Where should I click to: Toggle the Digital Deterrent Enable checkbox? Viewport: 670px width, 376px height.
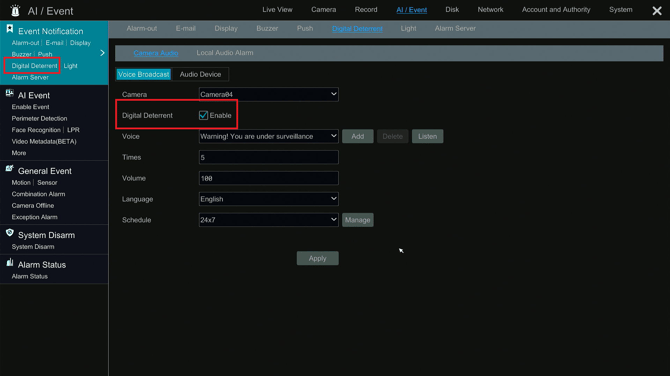click(203, 115)
